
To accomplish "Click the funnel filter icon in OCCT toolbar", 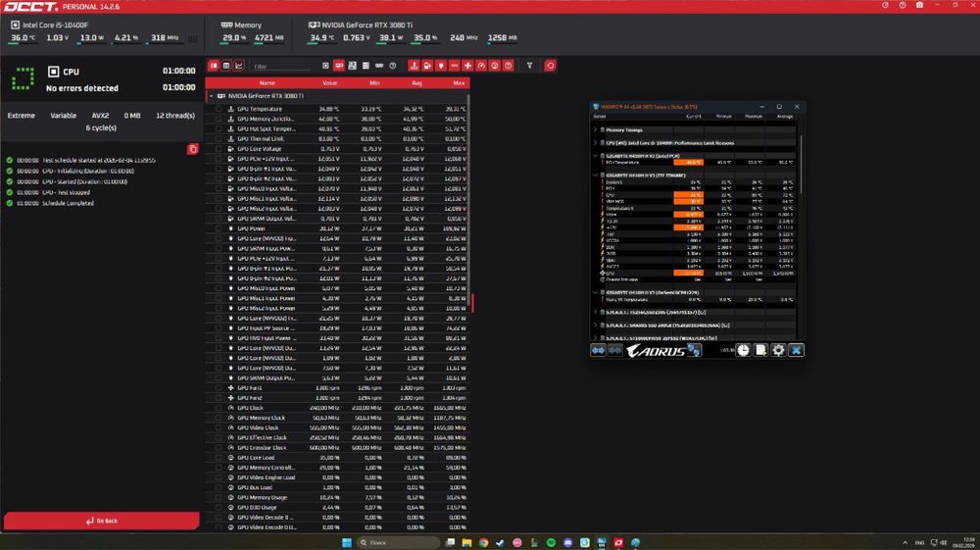I will 529,66.
